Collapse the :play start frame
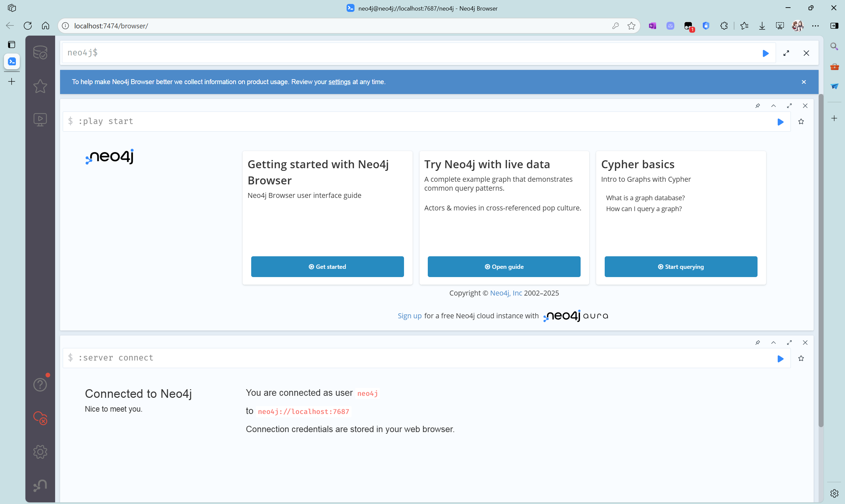 (x=774, y=106)
